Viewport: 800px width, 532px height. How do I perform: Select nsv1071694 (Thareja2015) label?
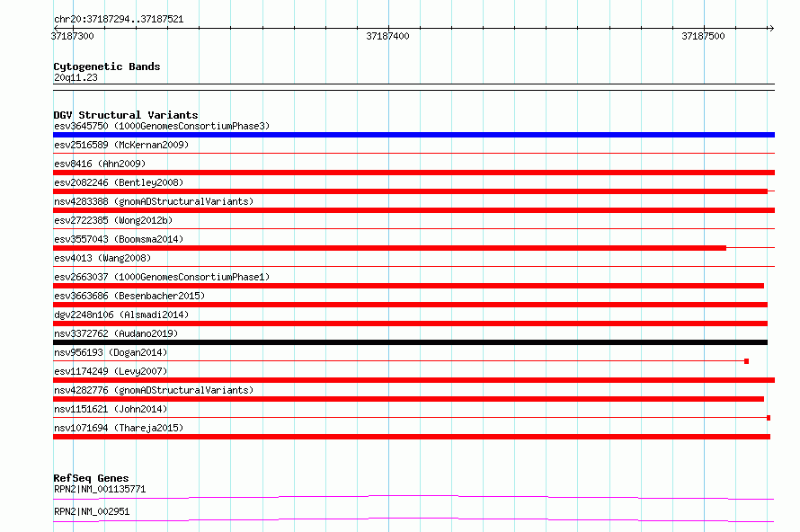tap(119, 428)
